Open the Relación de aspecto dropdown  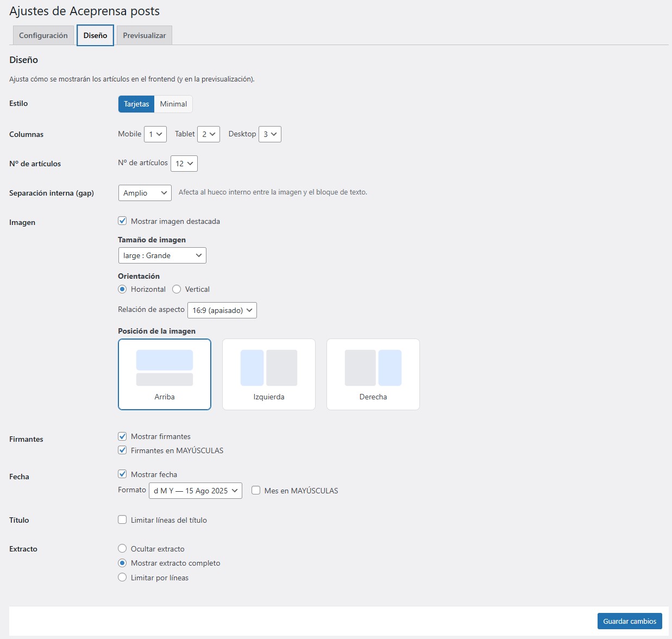point(222,310)
